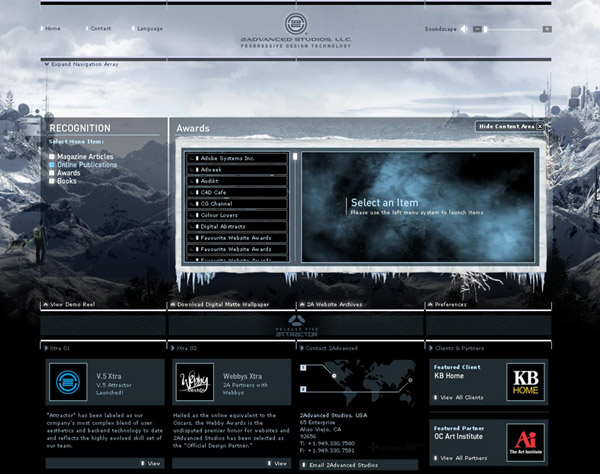Click Email 2Advanced Studios button

click(359, 465)
